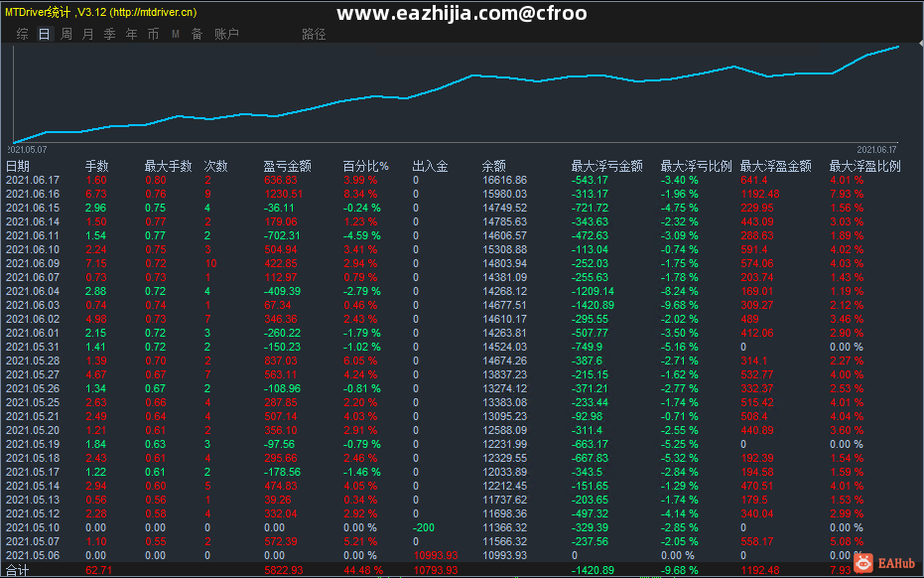The image size is (924, 578).
Task: Select the 年 yearly tab
Action: pos(131,34)
